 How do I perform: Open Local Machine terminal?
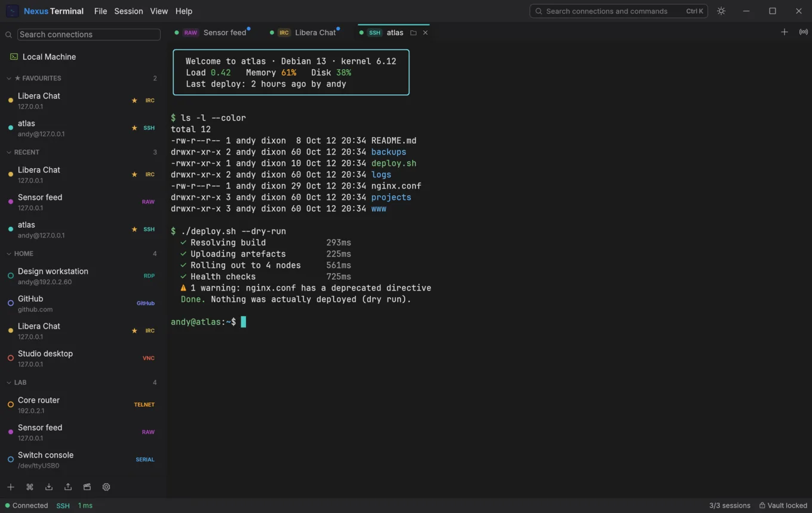pyautogui.click(x=83, y=57)
